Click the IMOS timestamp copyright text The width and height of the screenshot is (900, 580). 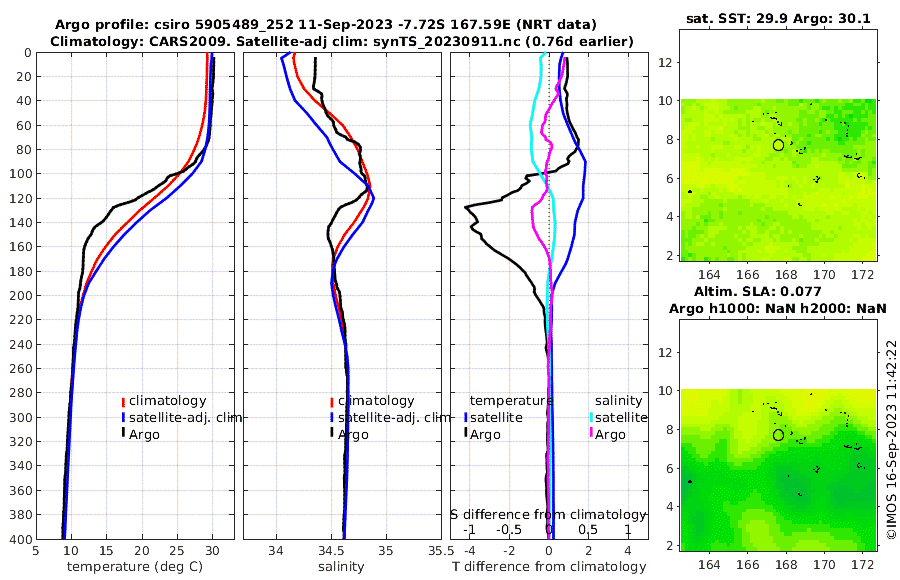click(x=892, y=439)
